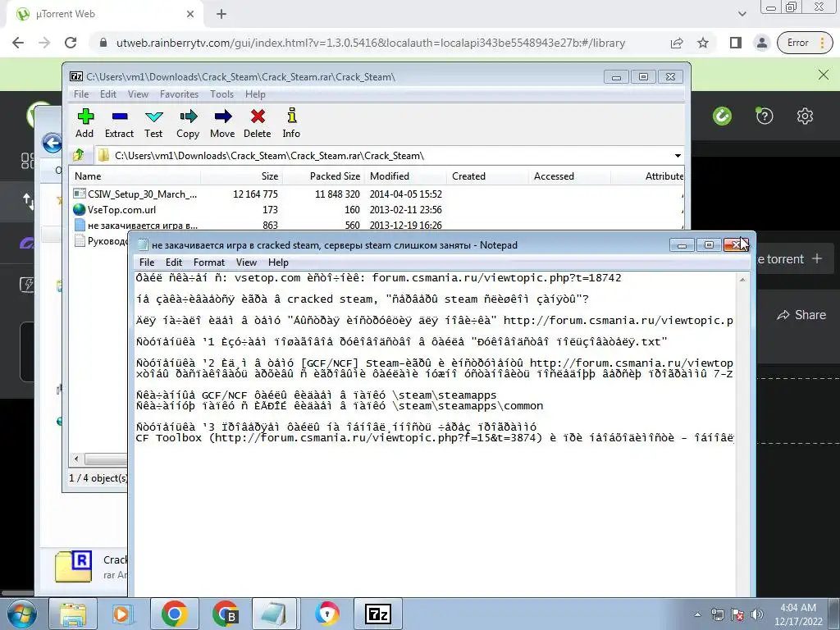Sort by Created column header
Screen dimensions: 840x630
(487, 176)
